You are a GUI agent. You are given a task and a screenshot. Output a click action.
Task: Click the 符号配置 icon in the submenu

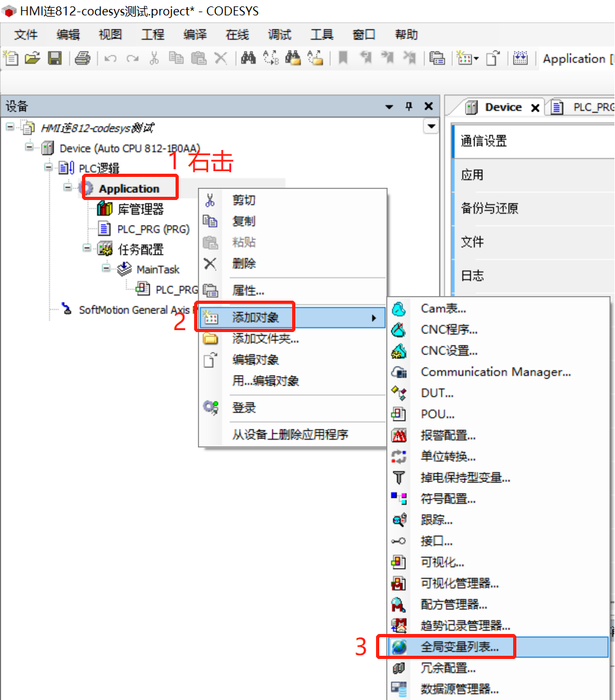398,499
